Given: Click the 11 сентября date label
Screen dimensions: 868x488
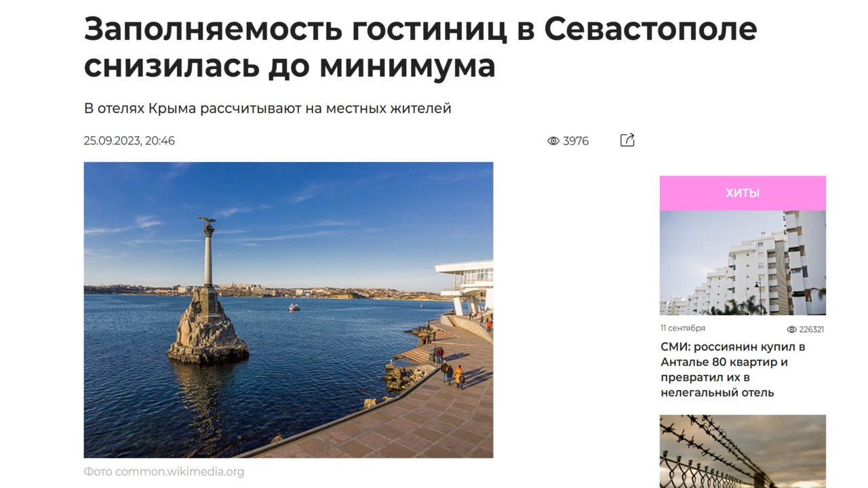Looking at the screenshot, I should click(x=683, y=328).
